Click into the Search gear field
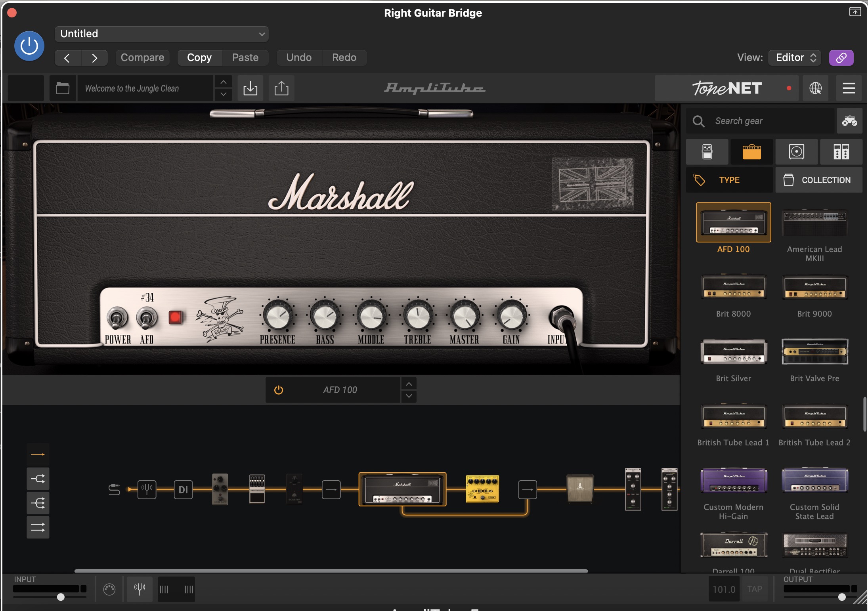Viewport: 868px width, 611px height. click(x=760, y=121)
